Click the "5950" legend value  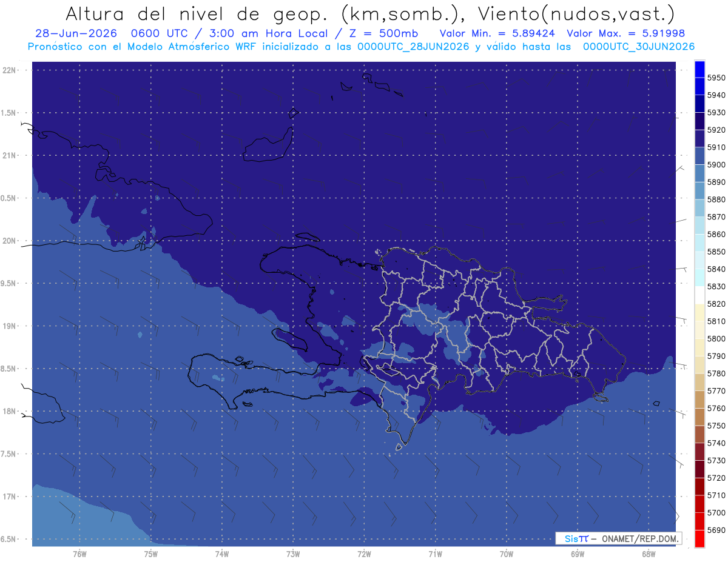point(716,78)
